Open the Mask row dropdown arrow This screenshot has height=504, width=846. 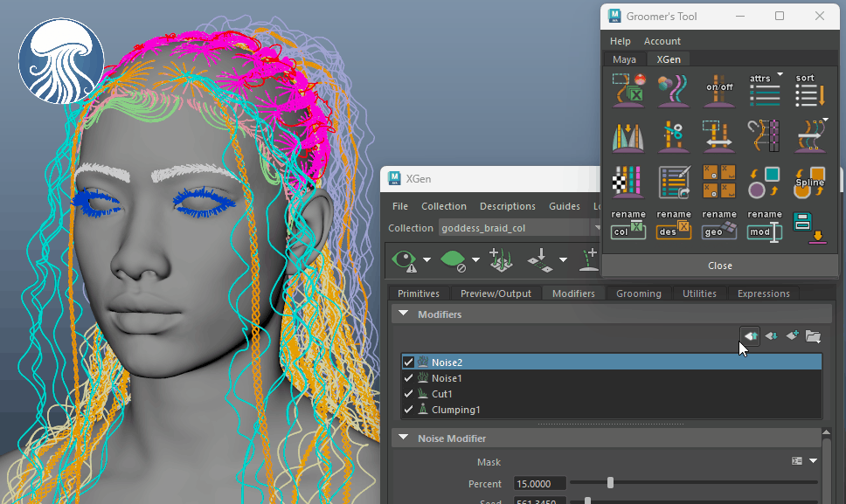[x=813, y=461]
